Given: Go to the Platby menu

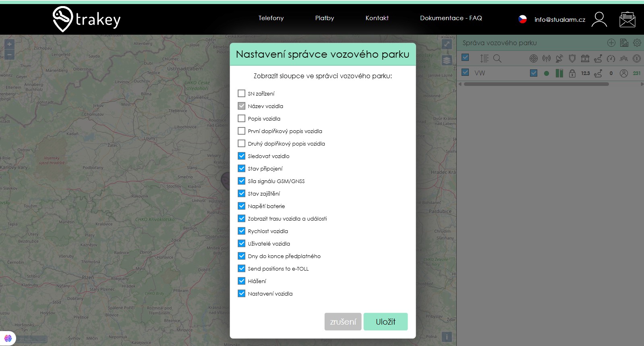Looking at the screenshot, I should [325, 18].
